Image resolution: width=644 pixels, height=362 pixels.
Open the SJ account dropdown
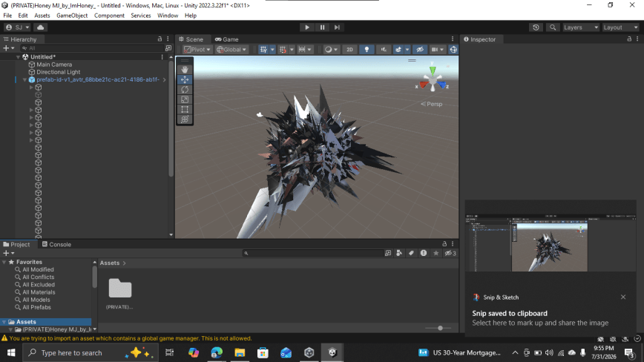[x=17, y=27]
